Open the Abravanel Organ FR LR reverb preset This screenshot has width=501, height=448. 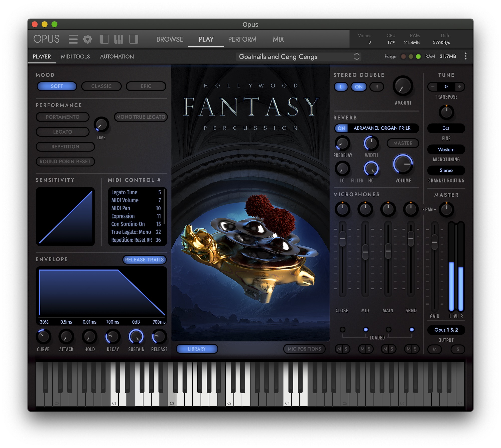pyautogui.click(x=382, y=128)
